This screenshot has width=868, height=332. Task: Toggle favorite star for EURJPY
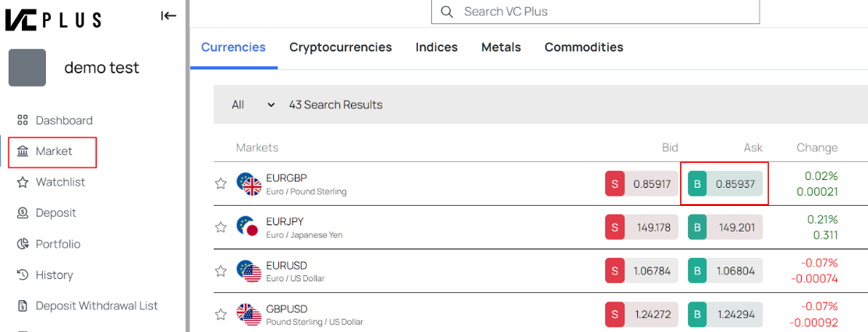(221, 228)
